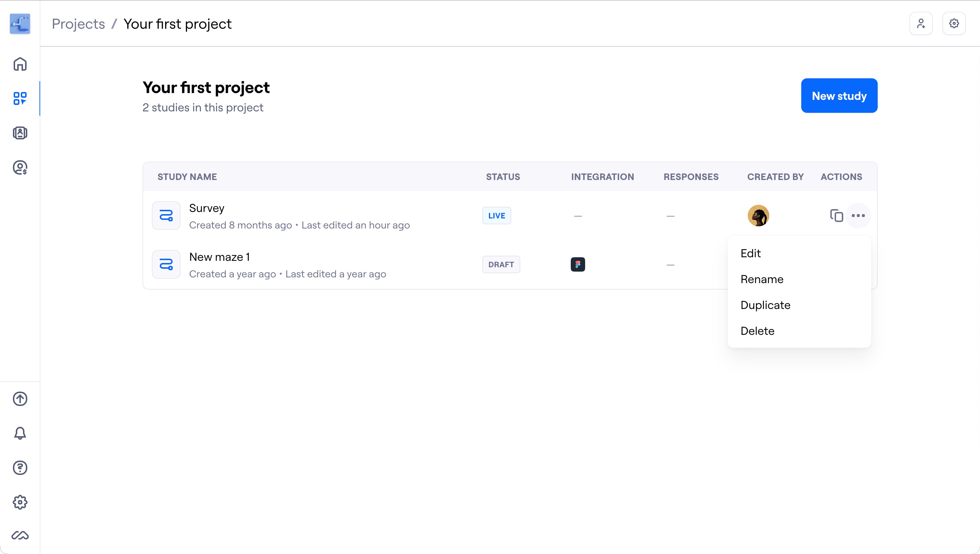Image resolution: width=980 pixels, height=554 pixels.
Task: Click the creator avatar in the Survey row
Action: tap(758, 216)
